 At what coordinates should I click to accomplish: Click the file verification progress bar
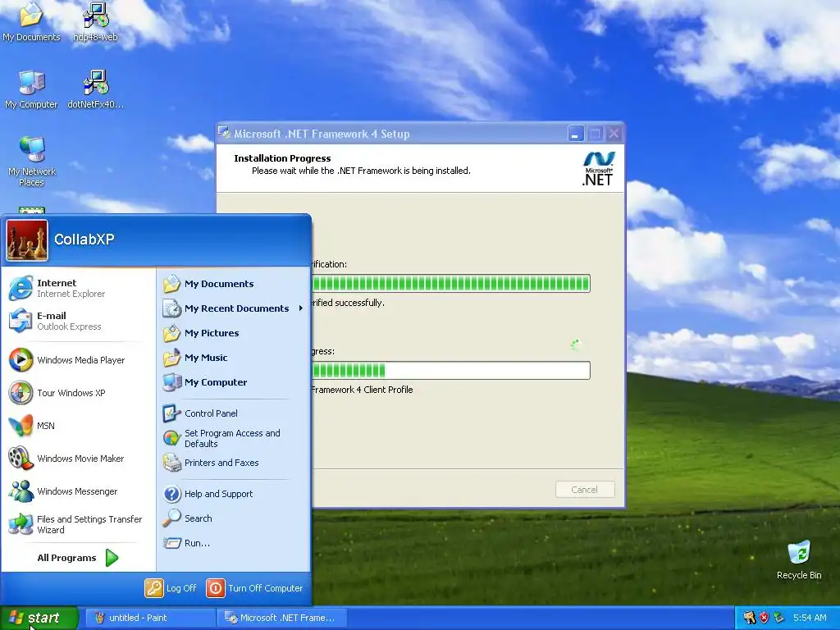(450, 283)
